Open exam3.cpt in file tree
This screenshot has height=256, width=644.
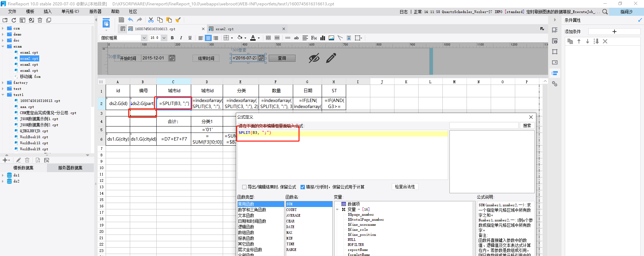pos(29,65)
